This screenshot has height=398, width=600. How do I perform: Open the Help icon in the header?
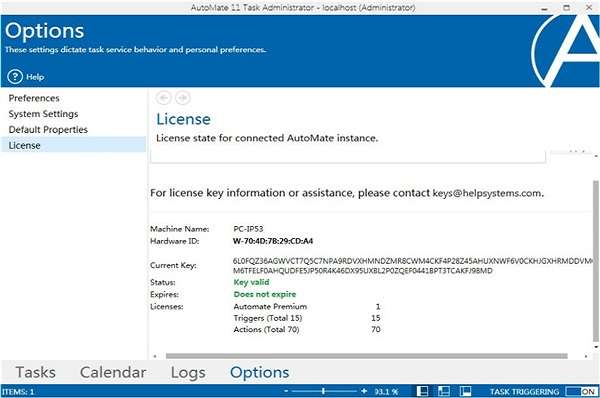(15, 77)
